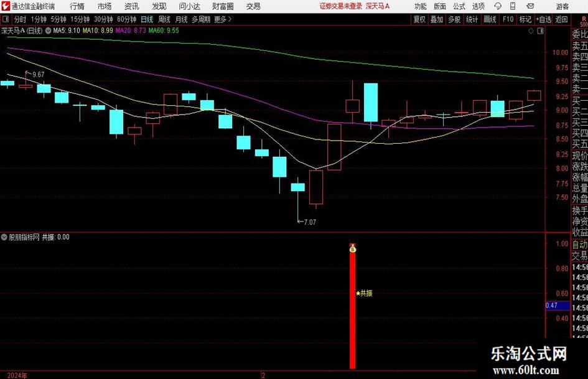
Task: Open the 财富圈 menu
Action: (x=223, y=6)
